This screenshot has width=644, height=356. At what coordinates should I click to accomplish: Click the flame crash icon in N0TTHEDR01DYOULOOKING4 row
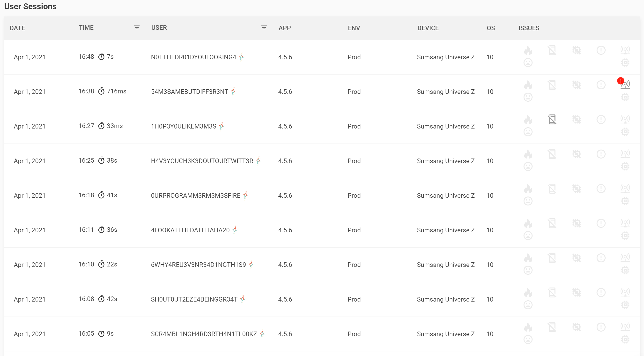coord(528,50)
